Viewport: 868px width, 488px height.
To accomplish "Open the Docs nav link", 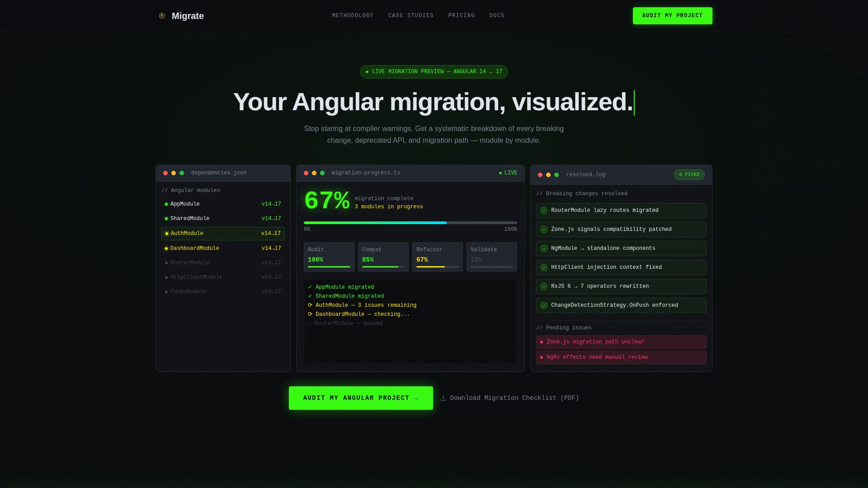I will [x=496, y=15].
